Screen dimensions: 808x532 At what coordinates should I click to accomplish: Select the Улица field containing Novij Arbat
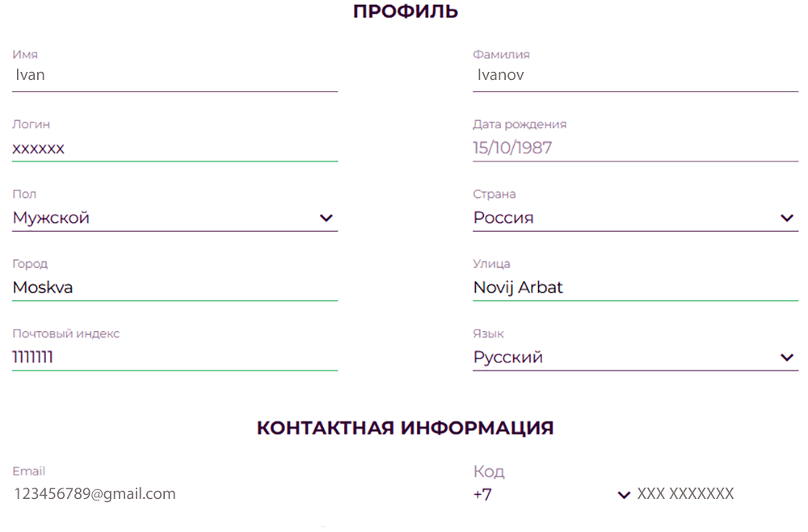pos(635,287)
